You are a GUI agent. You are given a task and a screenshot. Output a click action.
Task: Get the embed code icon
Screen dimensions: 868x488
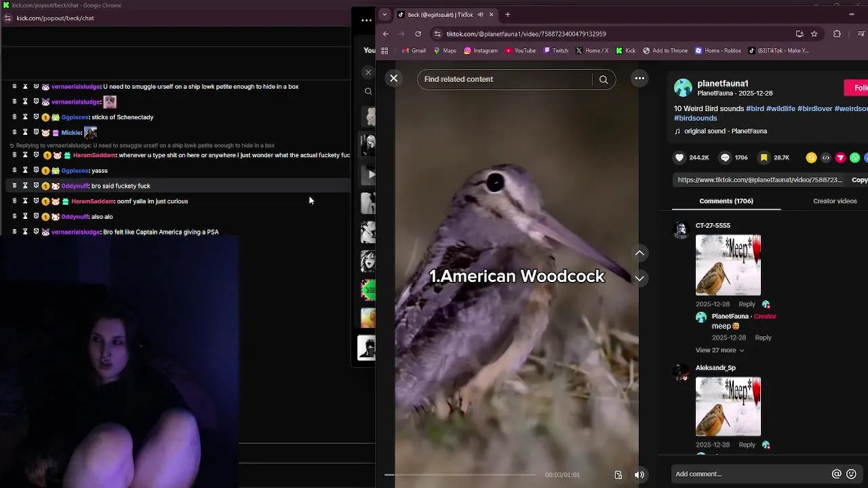(x=825, y=157)
